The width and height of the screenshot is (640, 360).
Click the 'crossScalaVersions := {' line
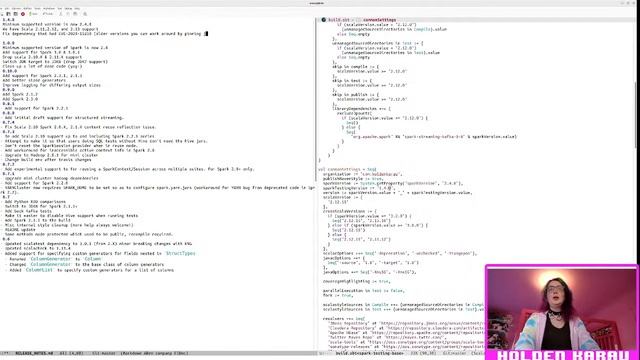pyautogui.click(x=350, y=211)
